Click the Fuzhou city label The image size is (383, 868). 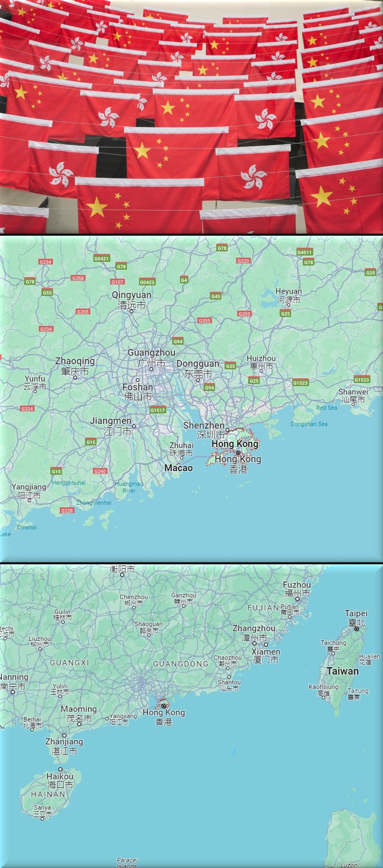point(297,585)
